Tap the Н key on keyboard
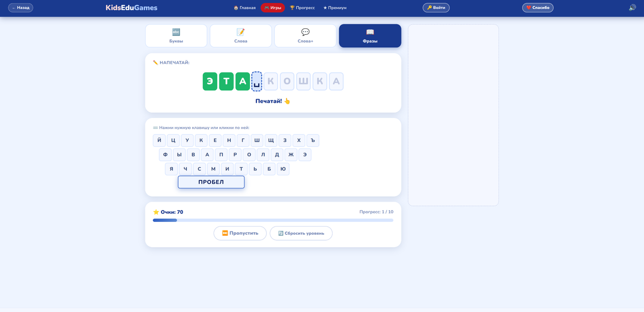Viewport: 644px width, 312px height. [229, 140]
